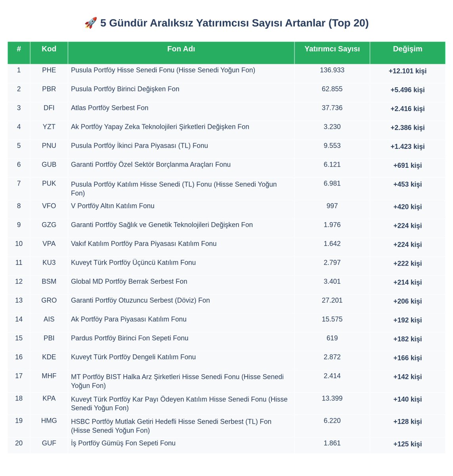Select fund code GUB
This screenshot has width=453, height=476.
point(49,165)
